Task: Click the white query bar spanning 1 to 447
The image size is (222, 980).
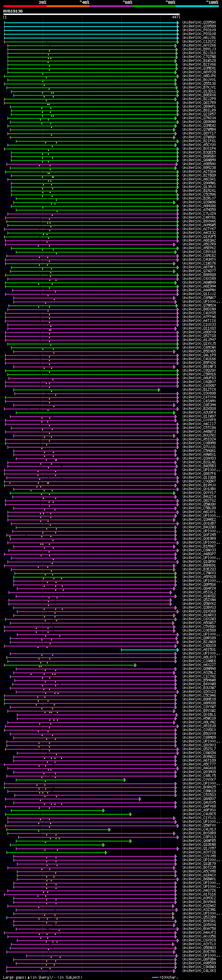Action: (92, 15)
